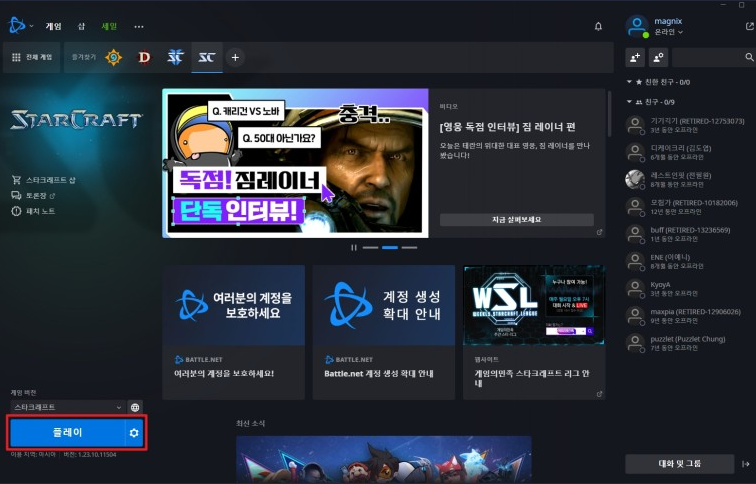
Task: Select friend 디케이크리
Action: point(685,152)
